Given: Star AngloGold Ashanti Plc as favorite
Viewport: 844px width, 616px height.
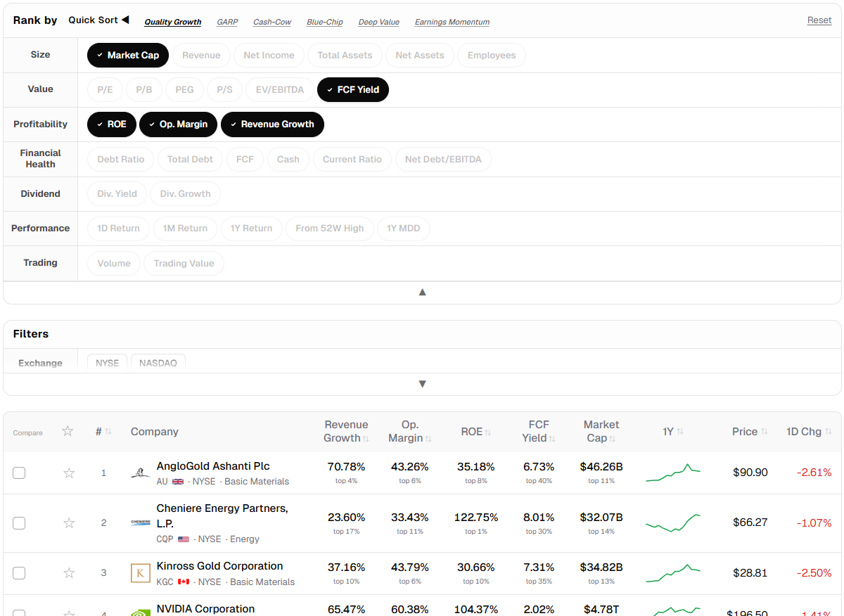Looking at the screenshot, I should point(69,473).
